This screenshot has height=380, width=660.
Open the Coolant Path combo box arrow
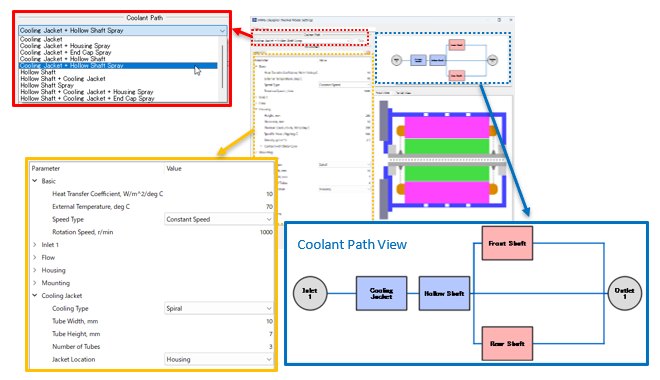(222, 31)
